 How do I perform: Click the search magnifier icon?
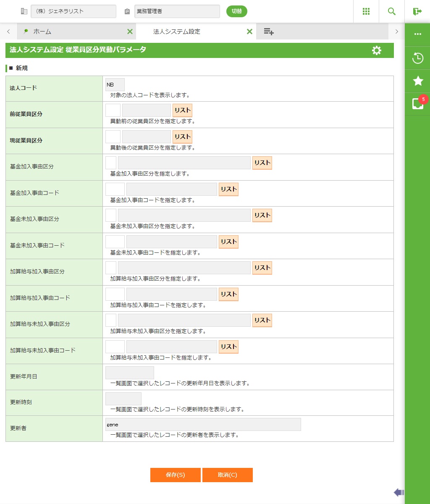391,11
